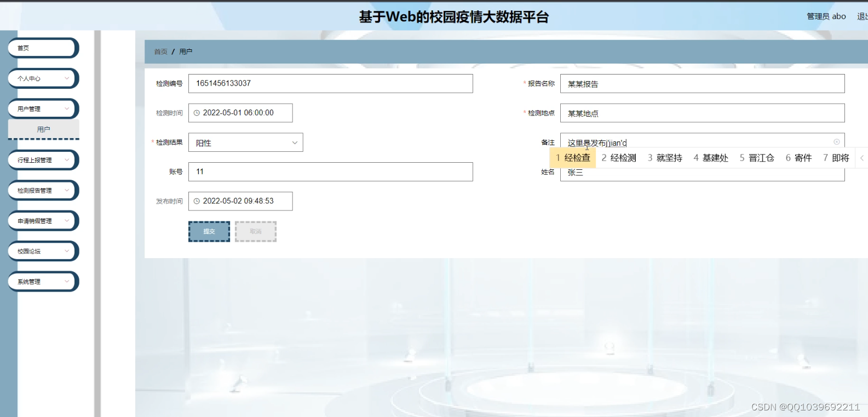Viewport: 868px width, 417px height.
Task: Click the 用户 breadcrumb item
Action: tap(186, 52)
